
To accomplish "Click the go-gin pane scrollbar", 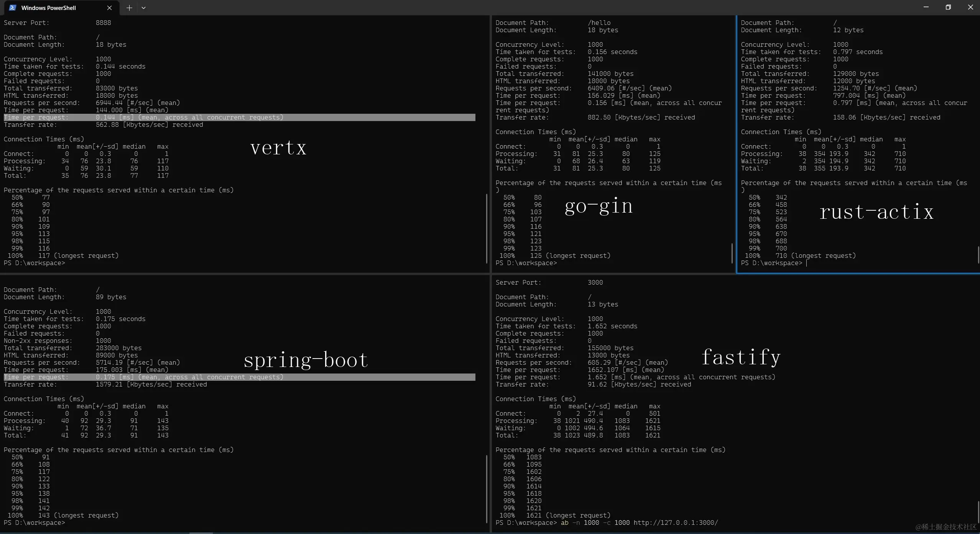I will (x=732, y=253).
